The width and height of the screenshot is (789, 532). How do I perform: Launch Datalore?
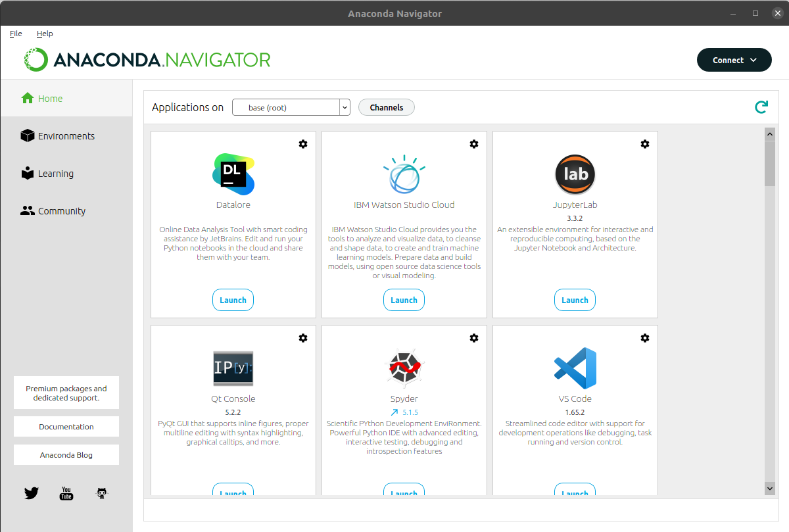pos(233,300)
